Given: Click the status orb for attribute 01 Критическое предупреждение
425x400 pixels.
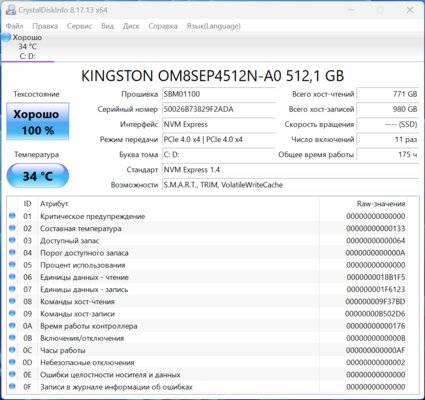Looking at the screenshot, I should [12, 216].
